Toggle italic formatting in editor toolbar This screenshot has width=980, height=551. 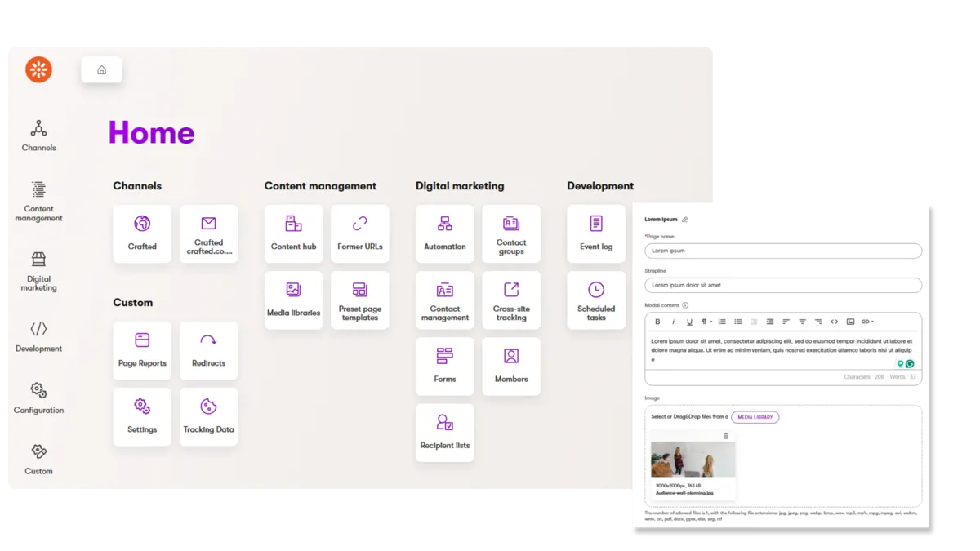pos(674,322)
